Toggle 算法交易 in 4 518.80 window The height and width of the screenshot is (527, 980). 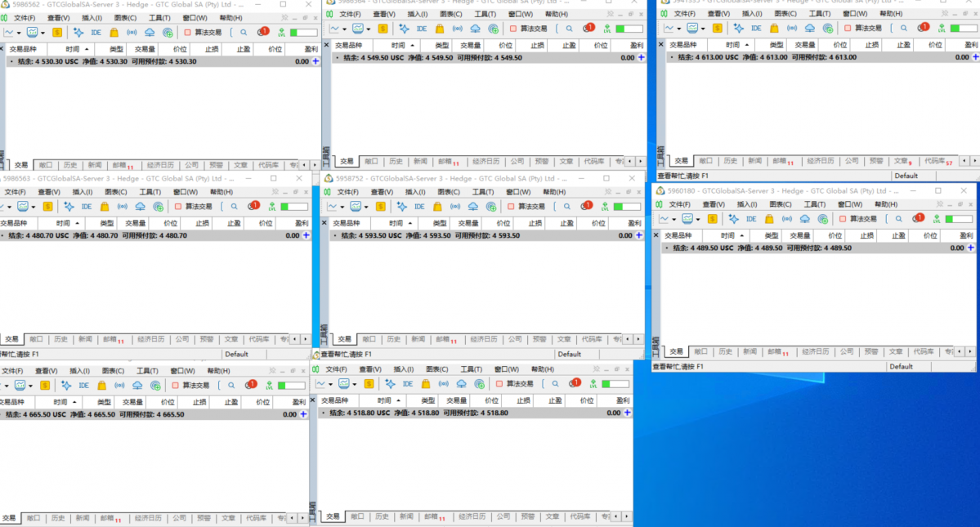pyautogui.click(x=515, y=384)
